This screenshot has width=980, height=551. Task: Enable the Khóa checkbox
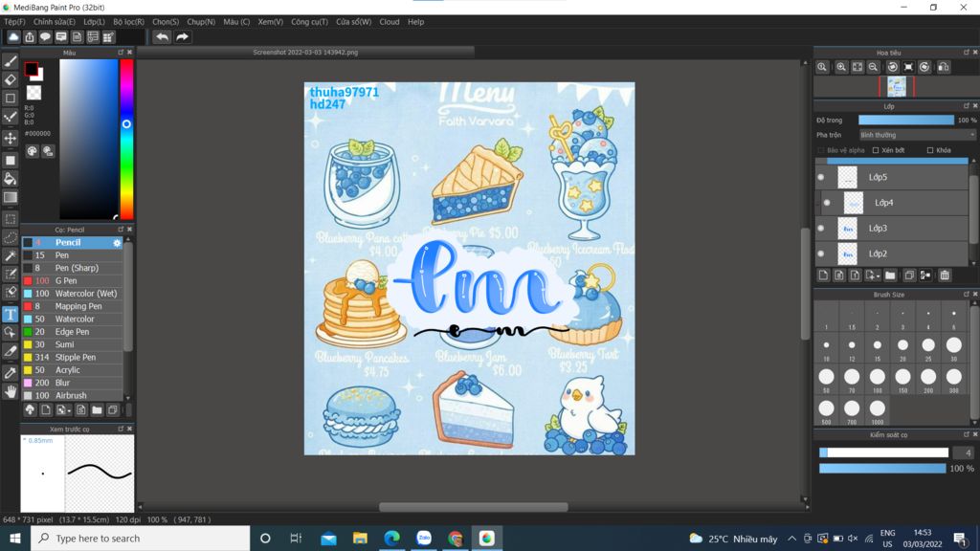tap(930, 150)
